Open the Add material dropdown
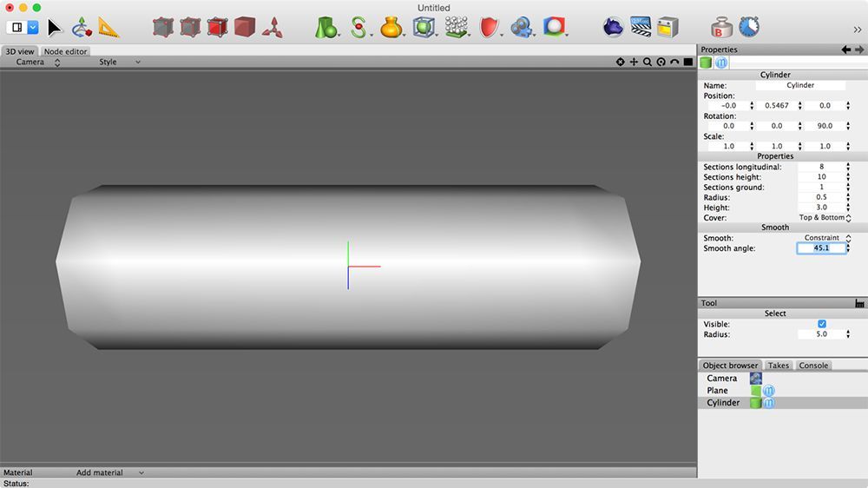The width and height of the screenshot is (868, 488). pos(109,472)
